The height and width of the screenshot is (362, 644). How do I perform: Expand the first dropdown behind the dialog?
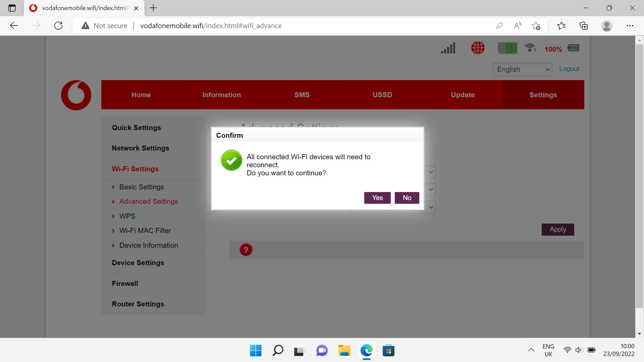431,172
